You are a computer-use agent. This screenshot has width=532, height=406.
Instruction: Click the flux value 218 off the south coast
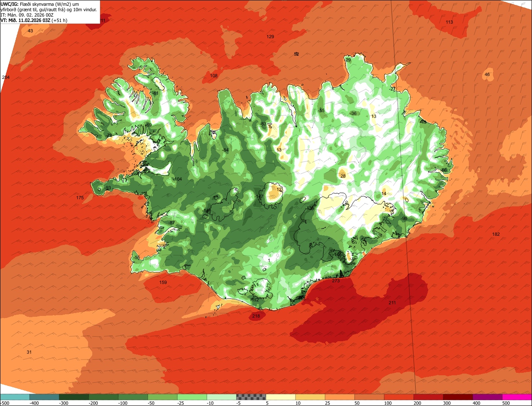(x=256, y=316)
